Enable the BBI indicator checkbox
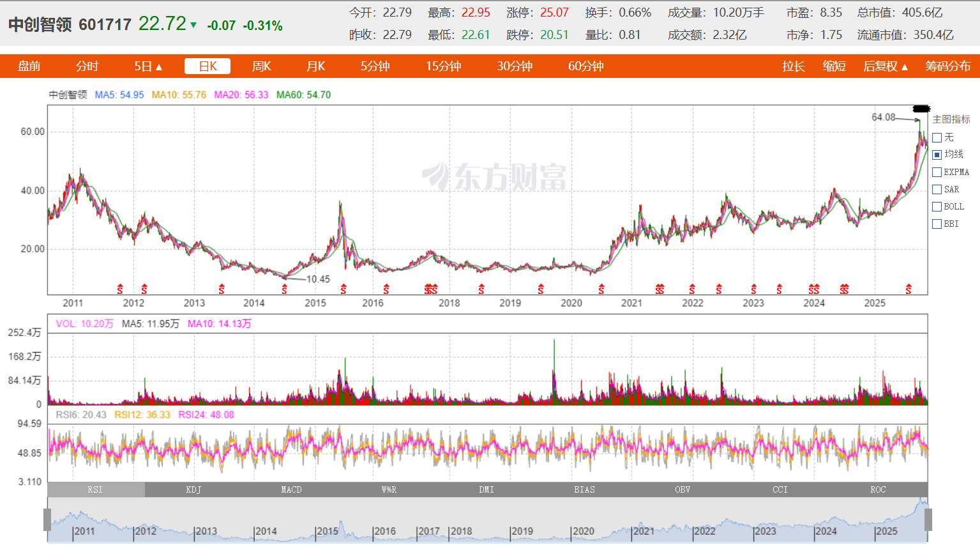 coord(937,224)
